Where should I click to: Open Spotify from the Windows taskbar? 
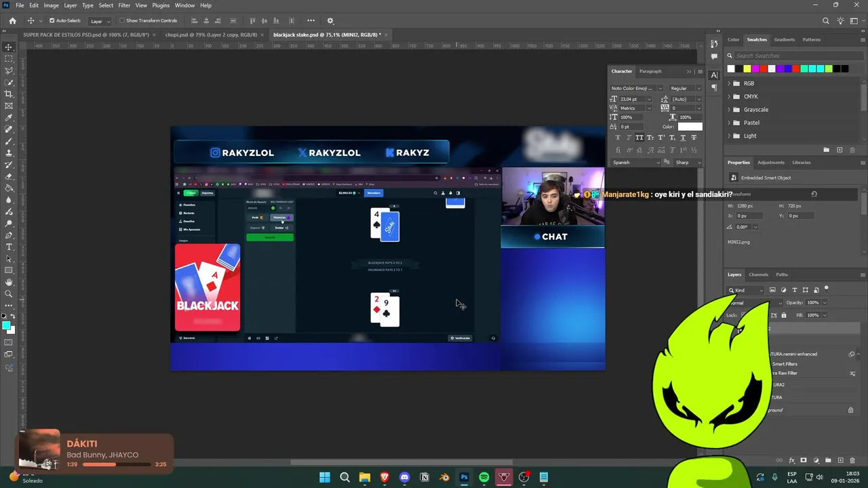click(x=484, y=477)
